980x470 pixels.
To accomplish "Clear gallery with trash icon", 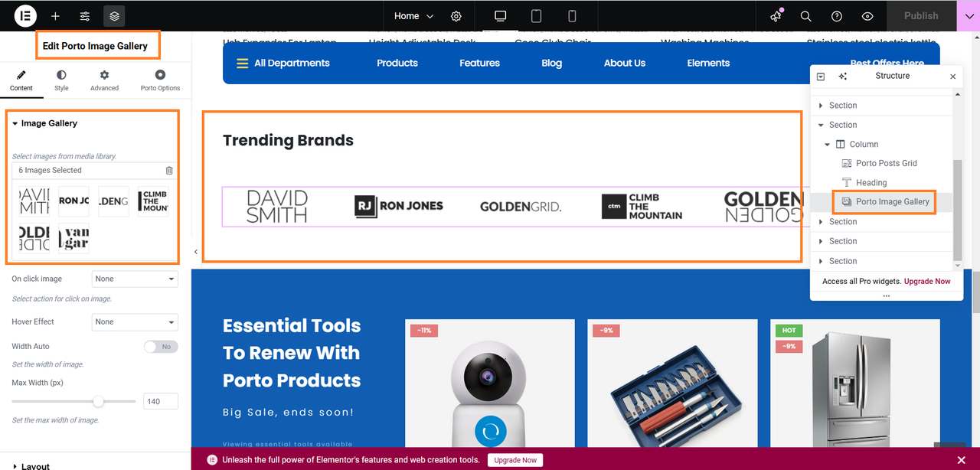I will pos(169,171).
